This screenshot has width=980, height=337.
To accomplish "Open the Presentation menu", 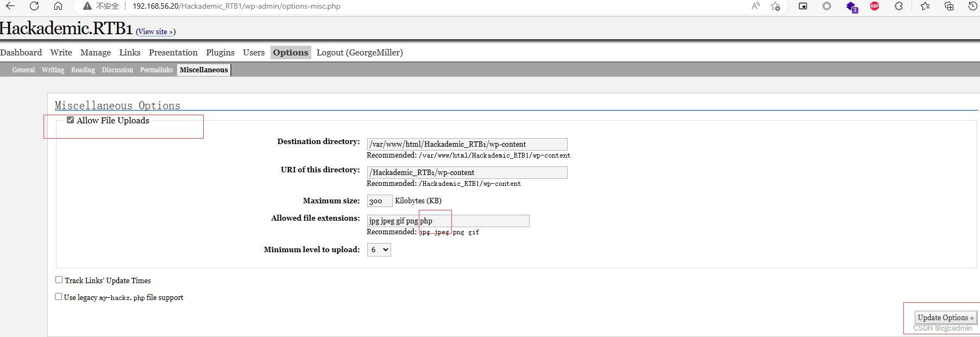I will click(173, 52).
